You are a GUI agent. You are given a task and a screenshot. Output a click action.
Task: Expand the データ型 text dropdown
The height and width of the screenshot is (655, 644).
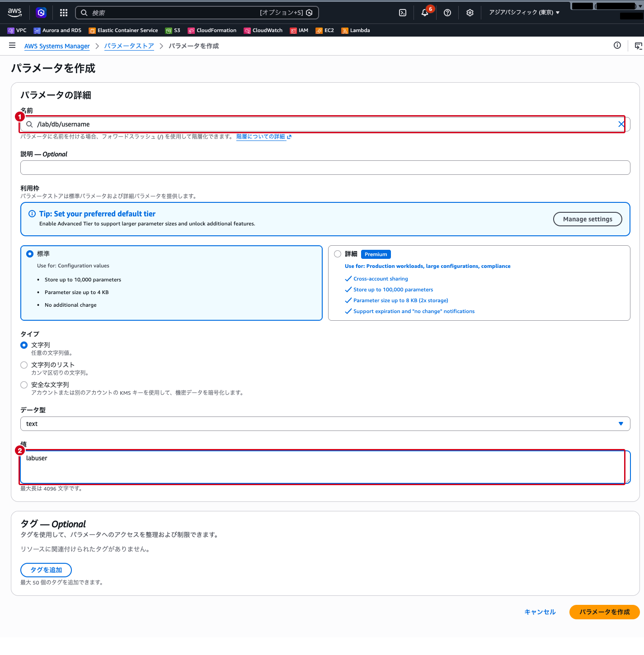325,424
